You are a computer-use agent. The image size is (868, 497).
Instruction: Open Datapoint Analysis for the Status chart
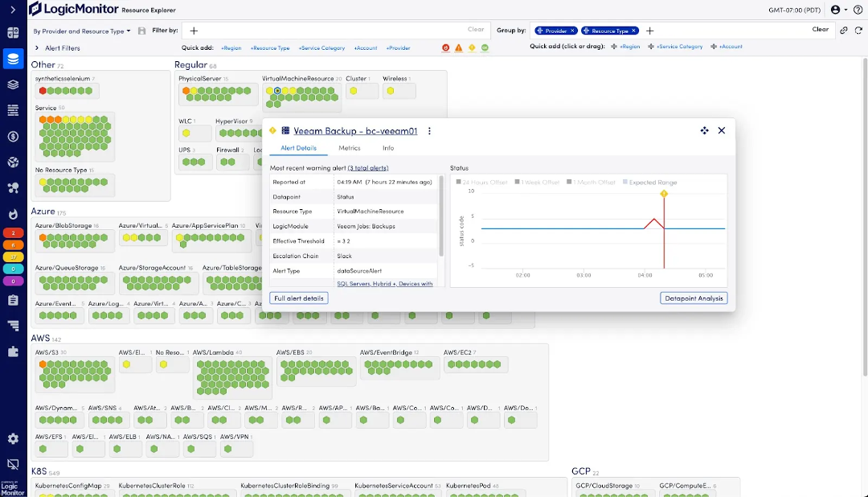(x=694, y=298)
